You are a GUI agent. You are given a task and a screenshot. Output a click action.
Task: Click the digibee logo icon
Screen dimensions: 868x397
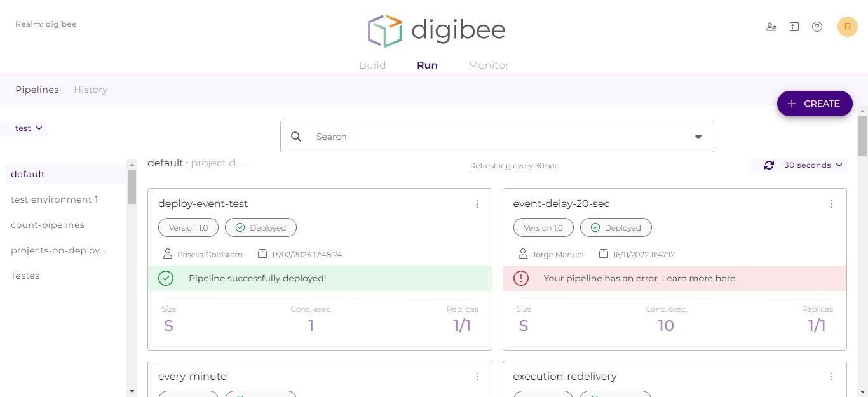point(385,30)
